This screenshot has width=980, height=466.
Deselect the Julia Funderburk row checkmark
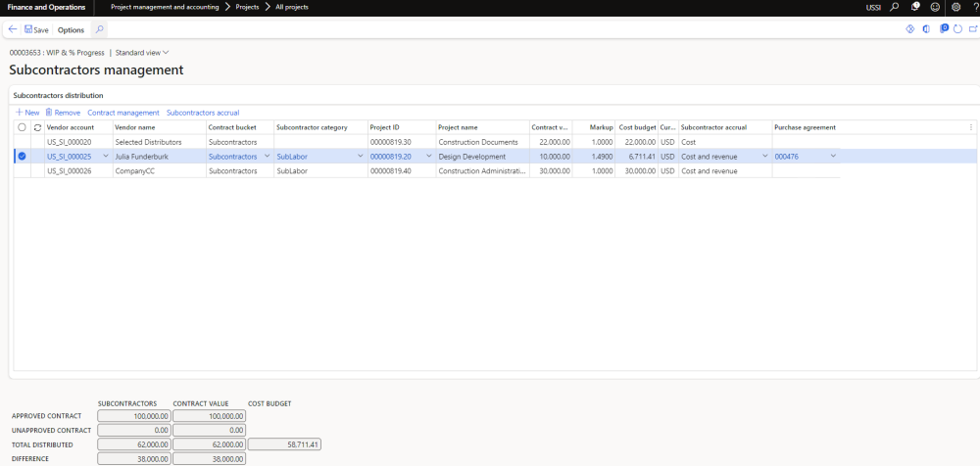point(22,156)
